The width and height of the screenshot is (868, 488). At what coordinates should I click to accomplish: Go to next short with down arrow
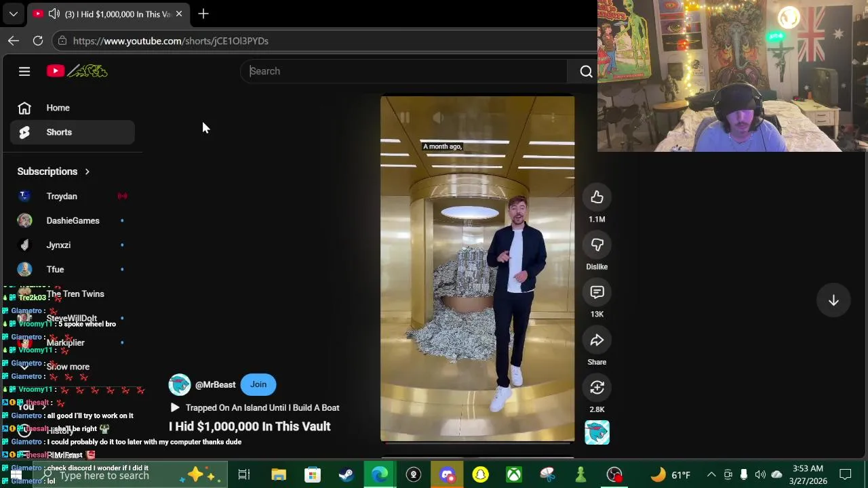pyautogui.click(x=833, y=300)
